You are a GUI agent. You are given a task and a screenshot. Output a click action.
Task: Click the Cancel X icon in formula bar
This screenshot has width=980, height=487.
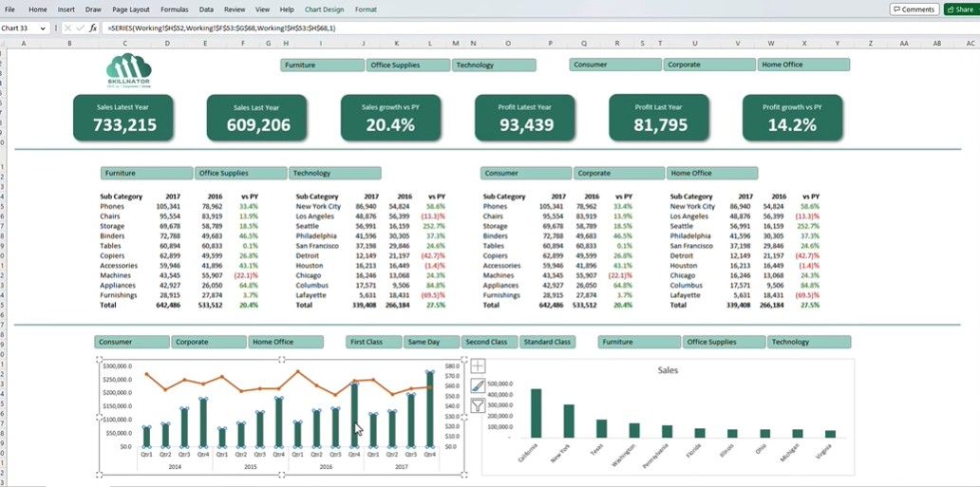coord(67,28)
